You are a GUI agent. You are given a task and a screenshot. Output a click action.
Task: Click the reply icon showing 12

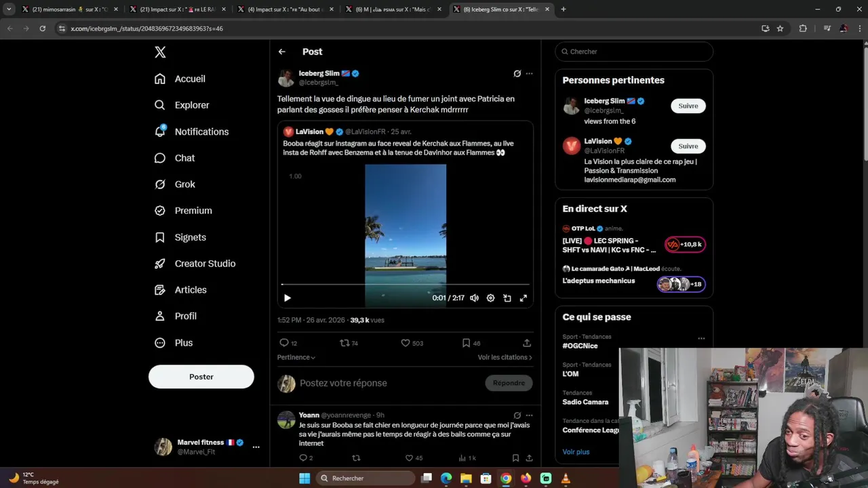284,343
